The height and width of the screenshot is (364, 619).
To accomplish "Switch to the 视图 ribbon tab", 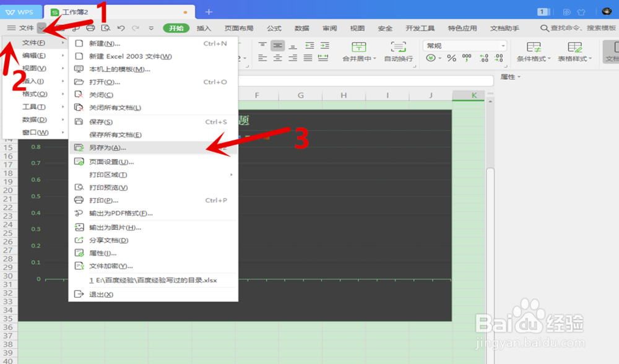I will tap(357, 28).
